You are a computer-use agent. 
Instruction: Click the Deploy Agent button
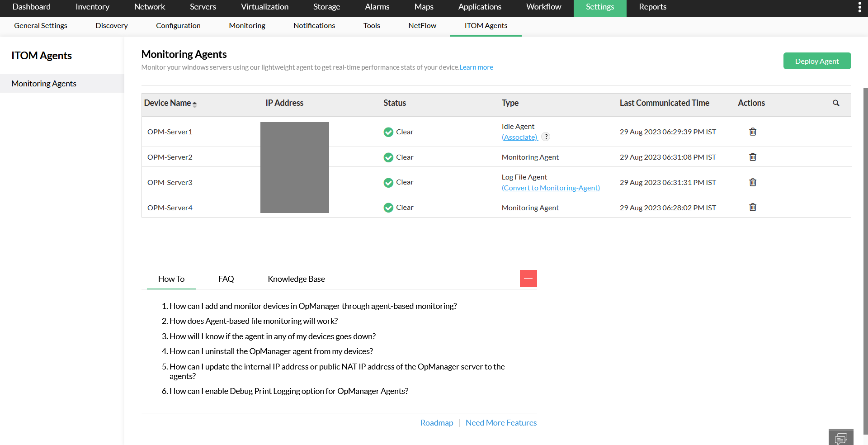tap(817, 61)
